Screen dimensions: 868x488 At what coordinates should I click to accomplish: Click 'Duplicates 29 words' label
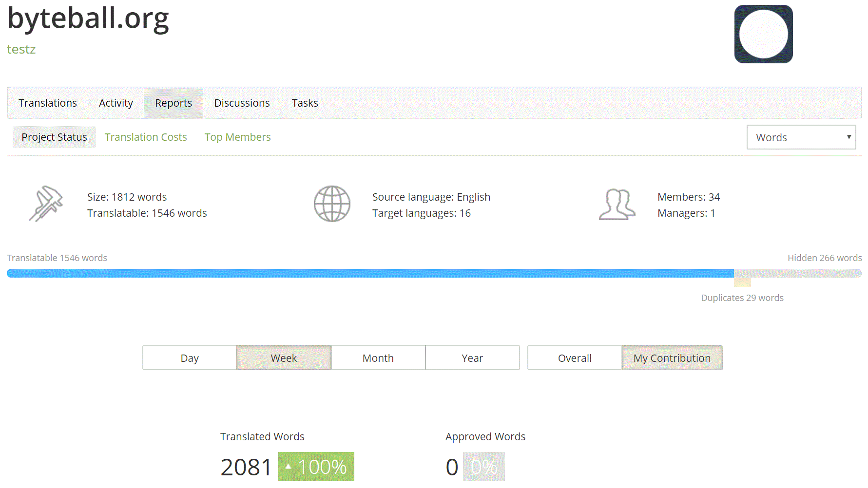pyautogui.click(x=742, y=298)
